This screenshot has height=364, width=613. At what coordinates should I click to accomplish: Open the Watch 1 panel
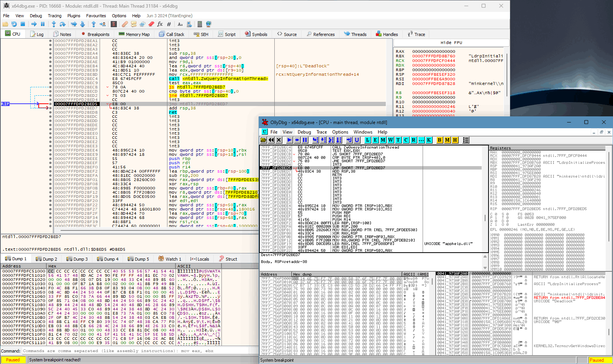(170, 259)
